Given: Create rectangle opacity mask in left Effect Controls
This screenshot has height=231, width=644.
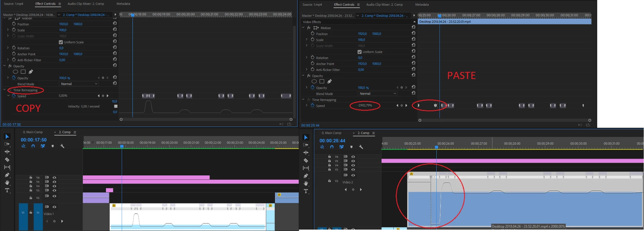Looking at the screenshot, I should pos(23,72).
